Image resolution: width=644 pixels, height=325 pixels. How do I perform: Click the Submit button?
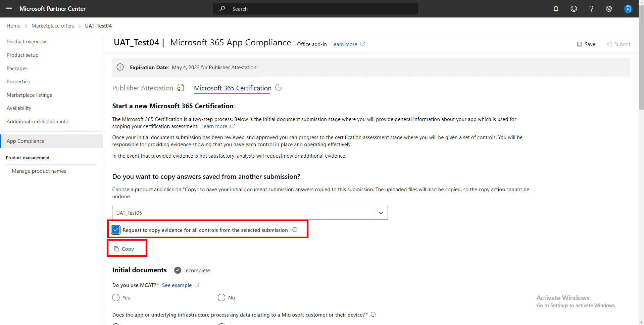(x=618, y=44)
